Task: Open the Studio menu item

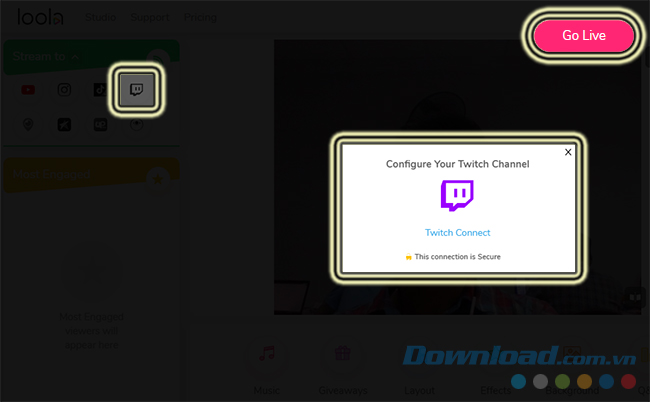Action: coord(100,17)
